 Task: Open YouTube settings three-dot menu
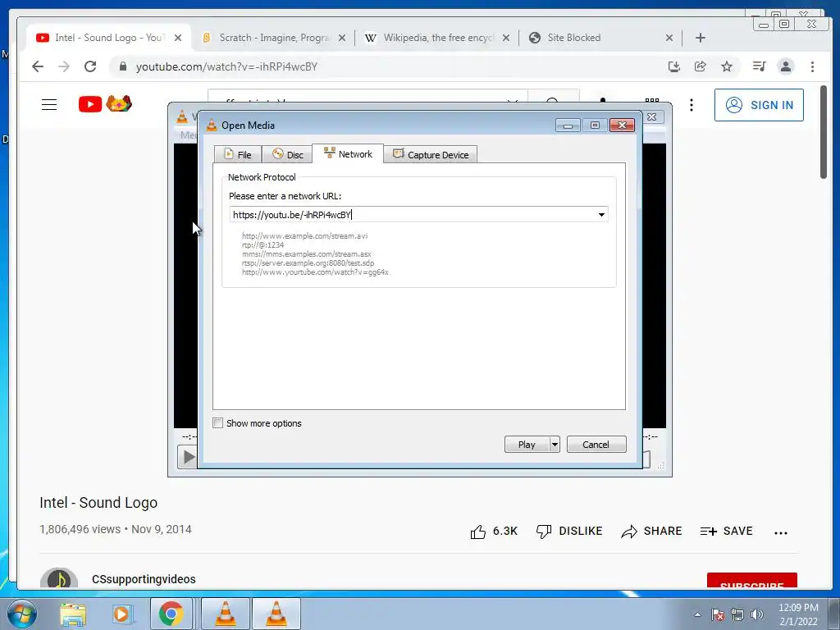691,105
